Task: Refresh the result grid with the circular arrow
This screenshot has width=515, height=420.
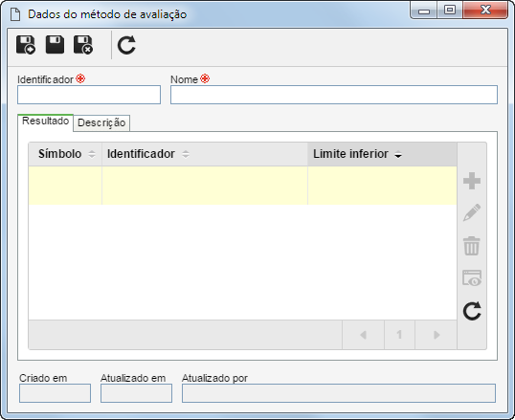Action: [x=472, y=311]
